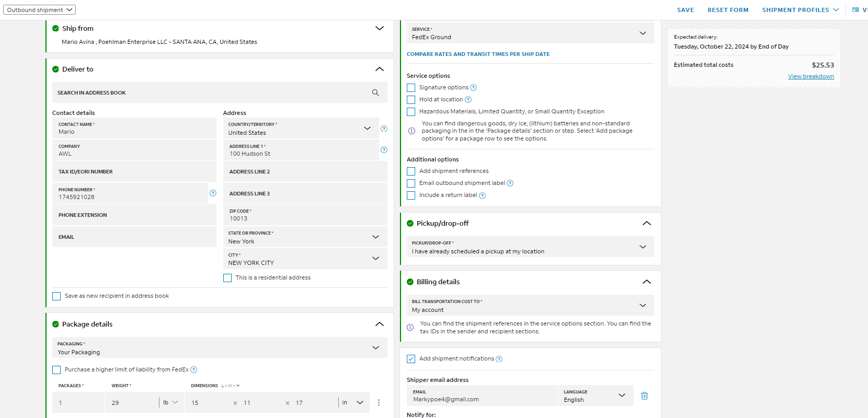Open the Outbound shipment dropdown
Screen dimensions: 868x418
(40, 10)
